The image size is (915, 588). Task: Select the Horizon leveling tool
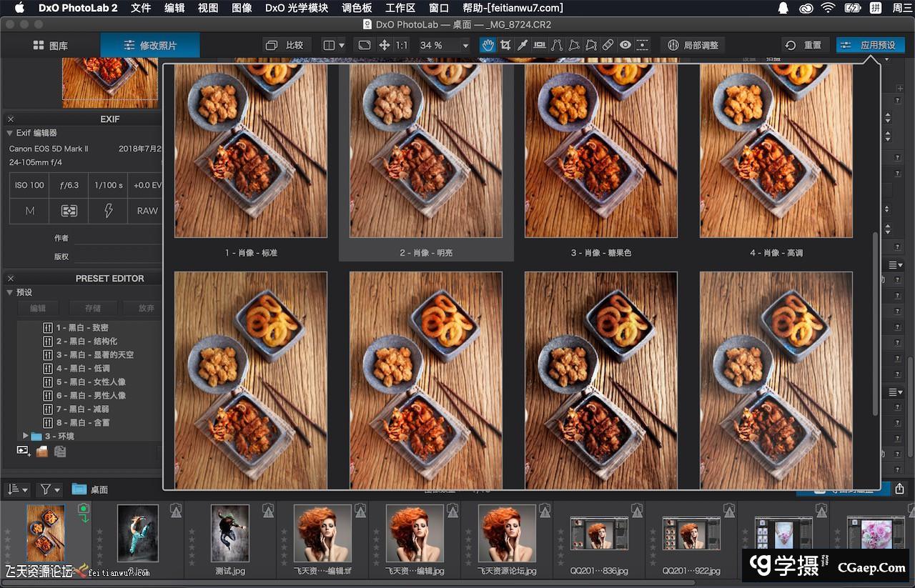tap(540, 45)
